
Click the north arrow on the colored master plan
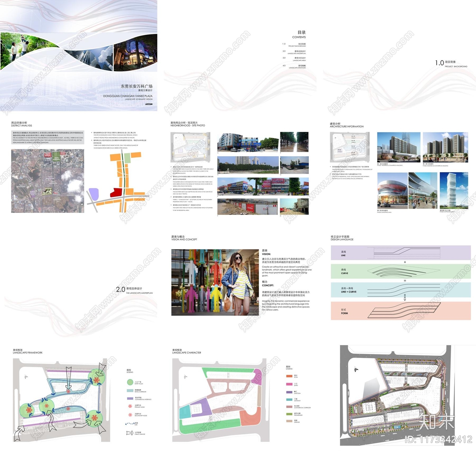click(356, 370)
